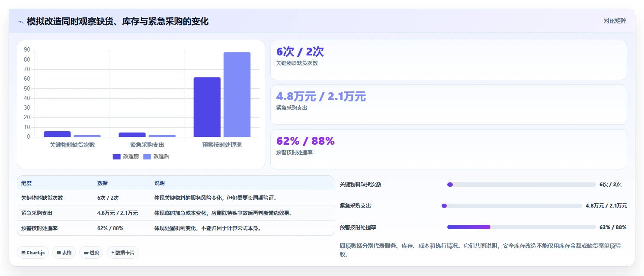Click the summary paragraph starting '四项数据分别代表'
This screenshot has width=644, height=276.
[x=481, y=250]
